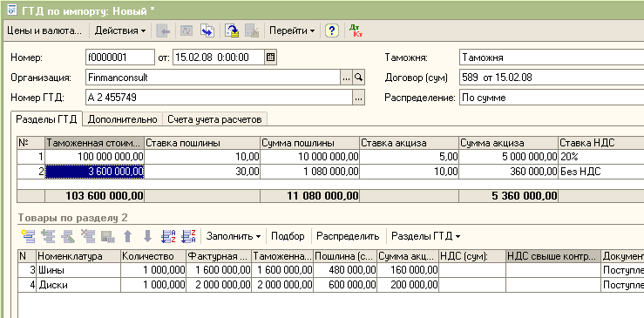Click the calendar icon next to the date
644x318 pixels.
tap(270, 58)
